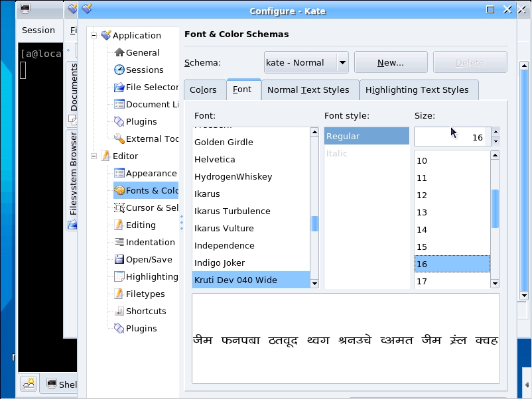This screenshot has height=399, width=532.
Task: Choose size 17 in list
Action: click(x=452, y=281)
